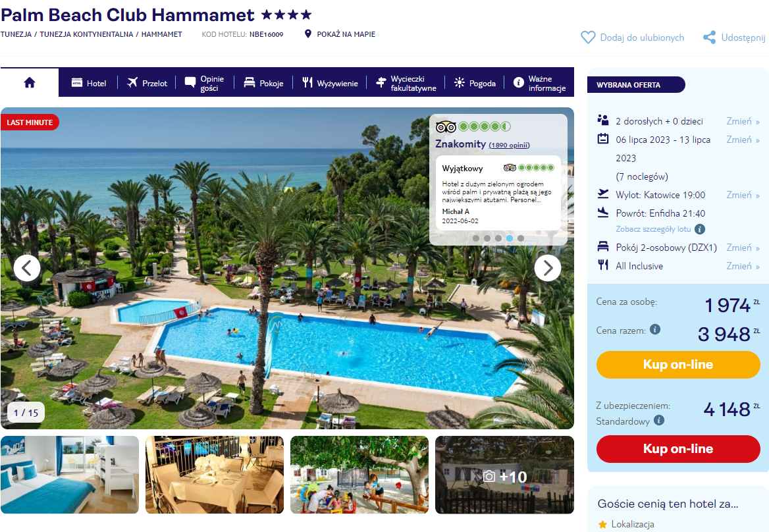Show previous photo with left arrow

point(27,268)
